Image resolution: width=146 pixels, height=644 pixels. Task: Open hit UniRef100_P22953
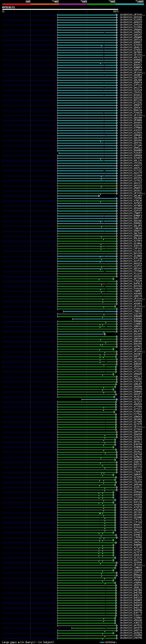click(x=131, y=20)
